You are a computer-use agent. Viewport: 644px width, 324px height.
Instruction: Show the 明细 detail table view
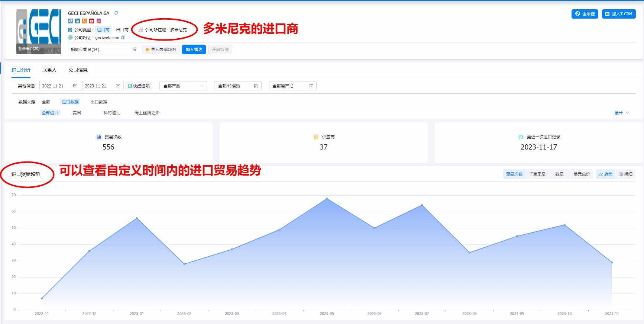point(625,174)
